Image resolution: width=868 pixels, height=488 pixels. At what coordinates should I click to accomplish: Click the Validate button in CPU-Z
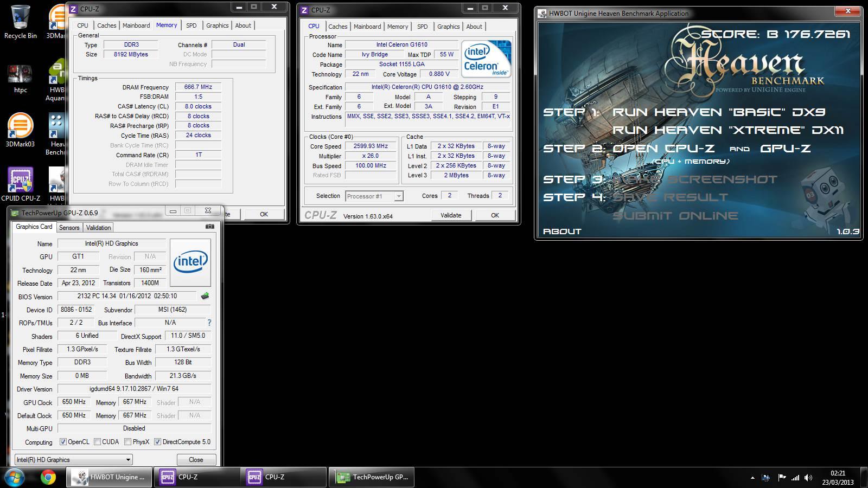451,215
